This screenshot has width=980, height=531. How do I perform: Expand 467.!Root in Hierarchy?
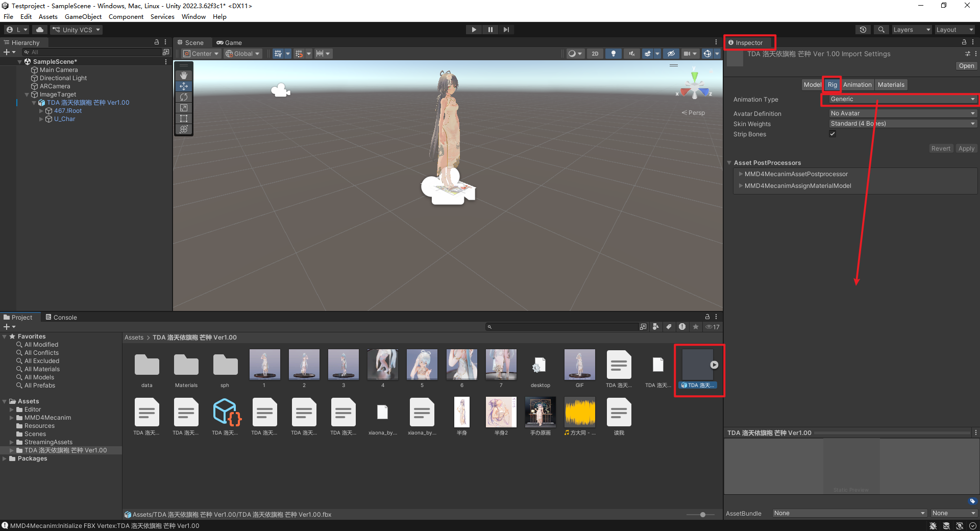[x=41, y=111]
